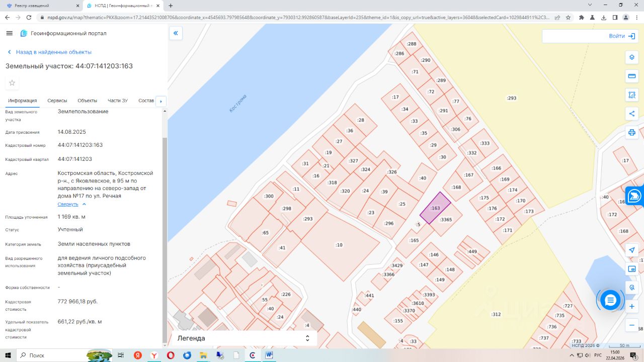Open the map layers panel
Viewport: 644px width, 362px height.
pyautogui.click(x=632, y=57)
